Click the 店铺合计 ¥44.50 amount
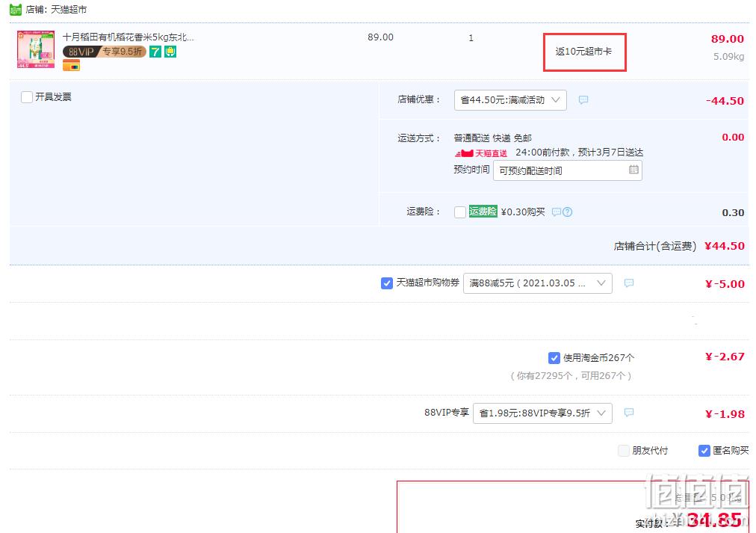Image resolution: width=756 pixels, height=533 pixels. 724,246
